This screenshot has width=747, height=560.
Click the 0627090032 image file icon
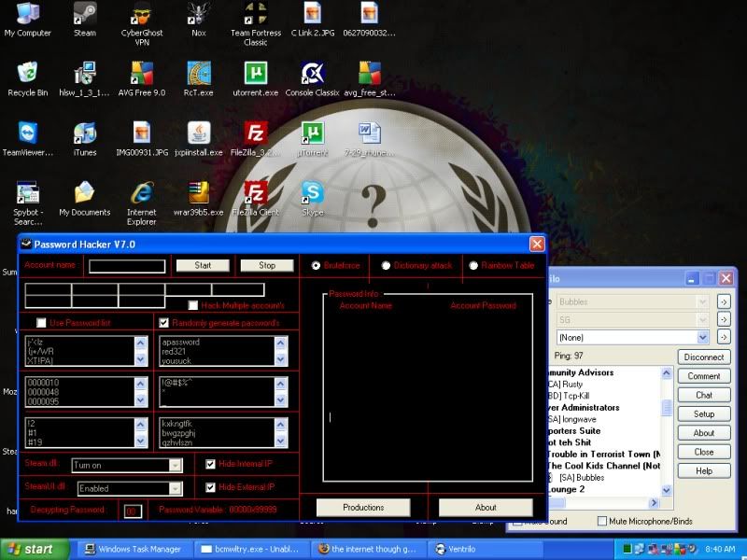(369, 20)
